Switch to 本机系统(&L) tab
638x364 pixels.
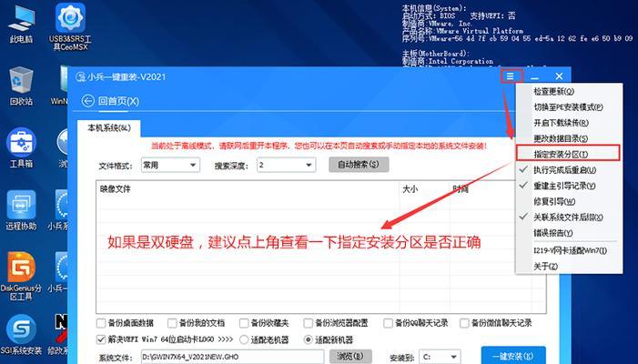(x=109, y=128)
